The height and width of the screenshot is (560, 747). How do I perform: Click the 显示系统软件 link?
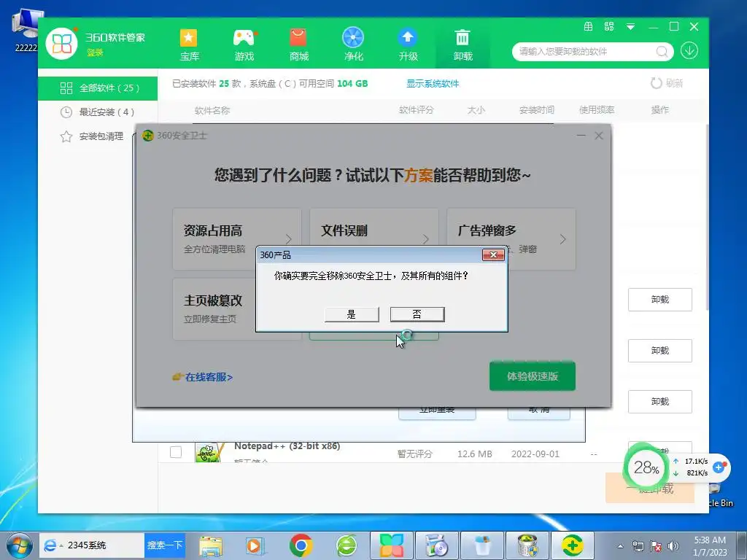[x=433, y=84]
